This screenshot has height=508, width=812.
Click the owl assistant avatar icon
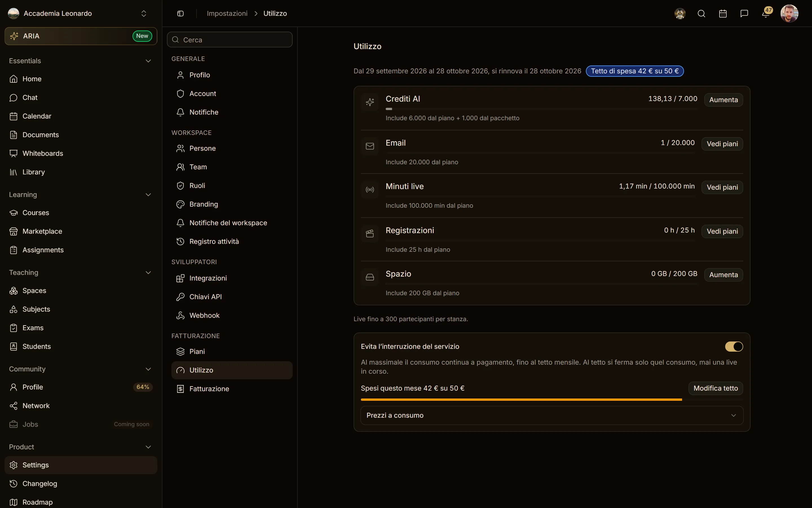click(x=680, y=14)
